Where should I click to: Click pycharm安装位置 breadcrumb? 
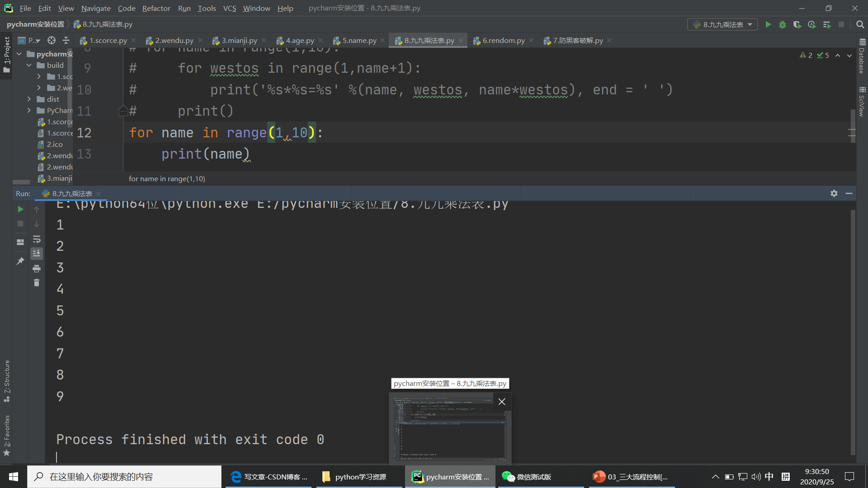35,24
